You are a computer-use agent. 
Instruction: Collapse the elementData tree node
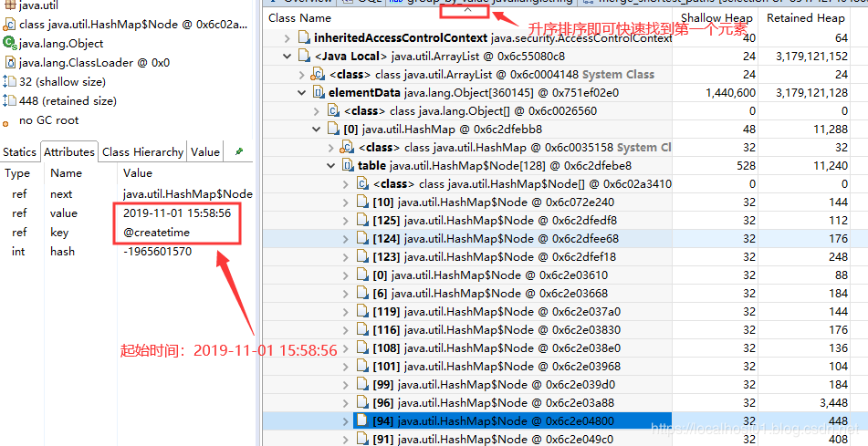pyautogui.click(x=302, y=92)
